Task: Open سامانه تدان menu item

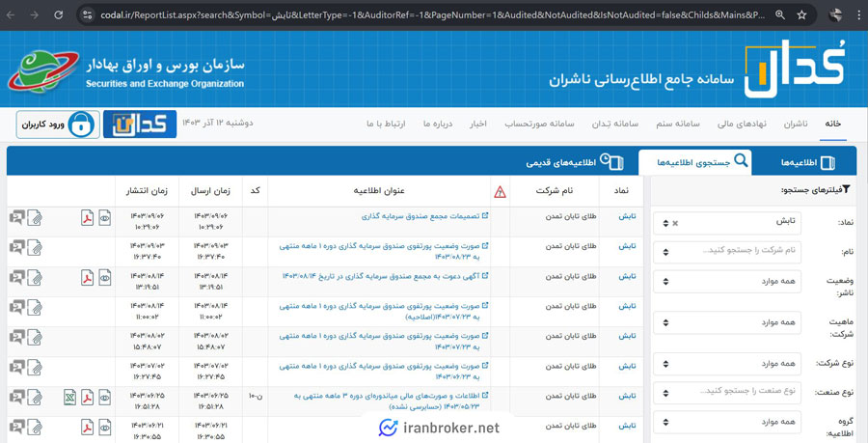Action: [615, 125]
